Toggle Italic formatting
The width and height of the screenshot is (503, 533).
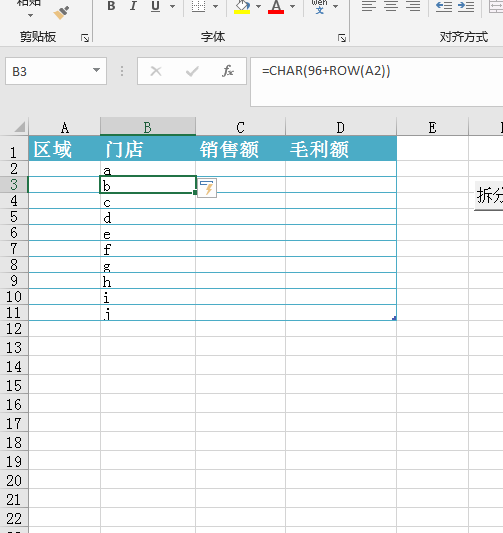tap(133, 6)
